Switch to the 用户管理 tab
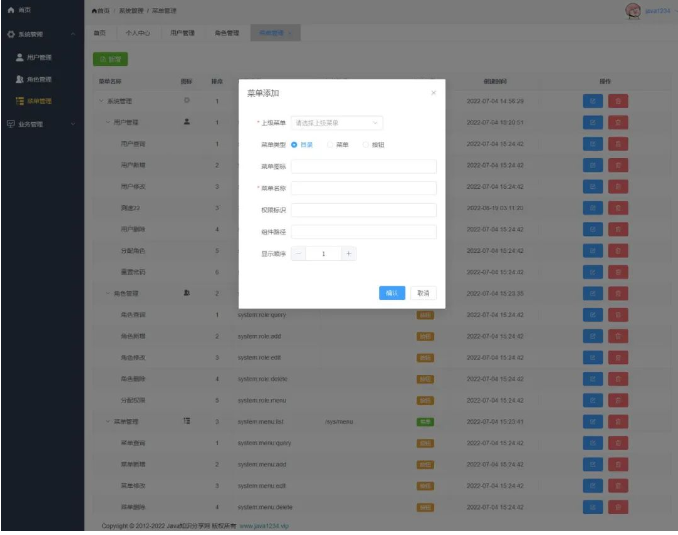This screenshot has height=535, width=678. 182,33
